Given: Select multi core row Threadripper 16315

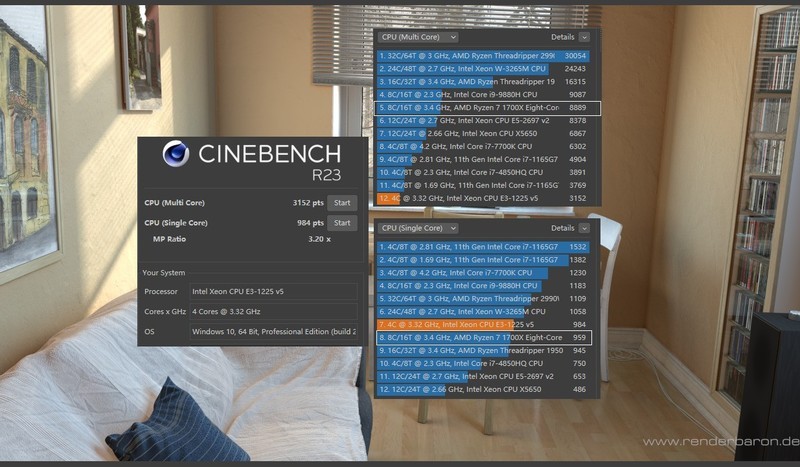Looking at the screenshot, I should (x=483, y=82).
